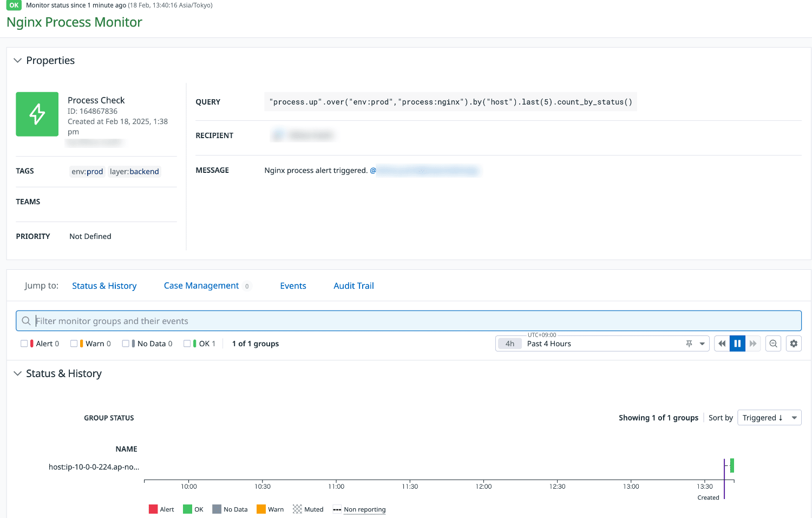Image resolution: width=812 pixels, height=518 pixels.
Task: Toggle the OK 1 filter checkbox
Action: 187,344
